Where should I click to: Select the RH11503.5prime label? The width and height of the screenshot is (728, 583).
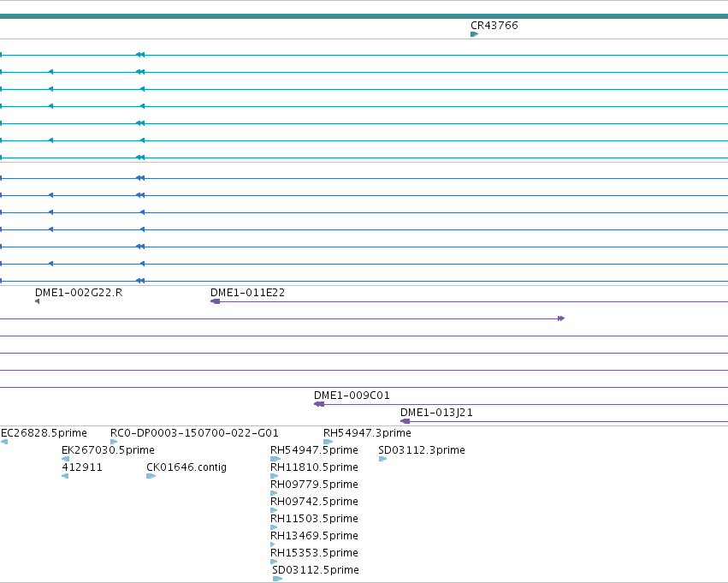tap(314, 519)
